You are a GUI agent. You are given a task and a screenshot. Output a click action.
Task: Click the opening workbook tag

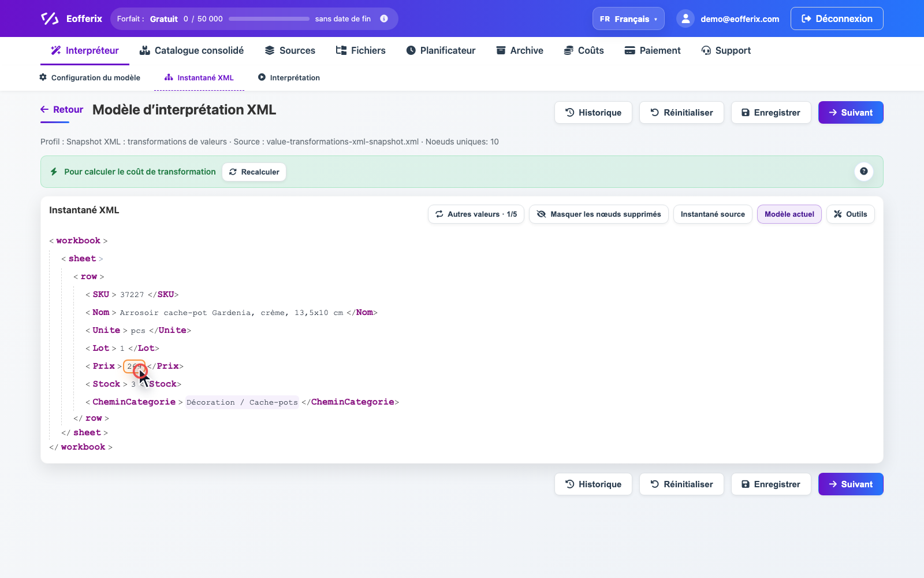point(78,240)
